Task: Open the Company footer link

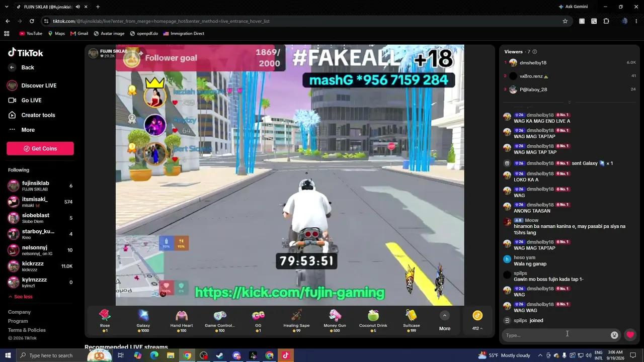Action: tap(19, 312)
